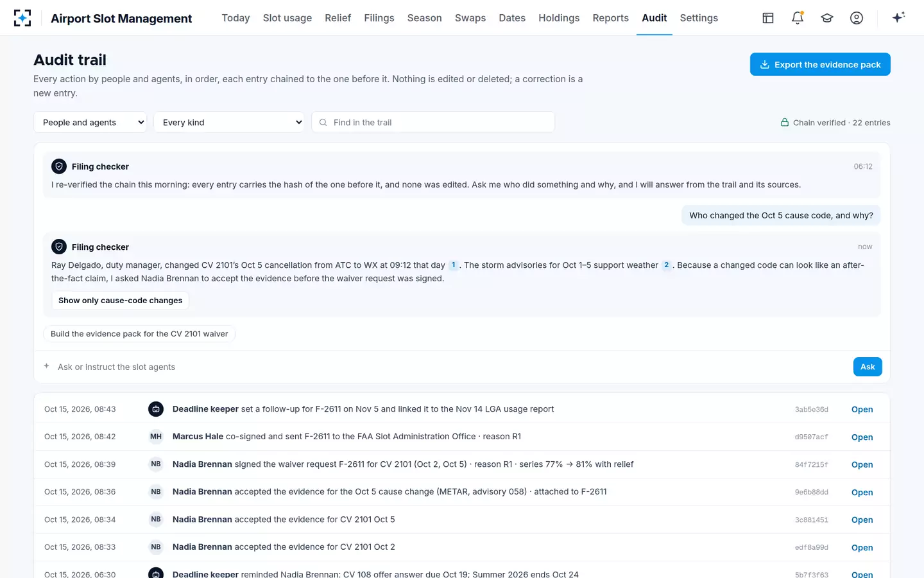Click the Deadline keeper avatar on 08:43 row
924x578 pixels.
click(156, 409)
